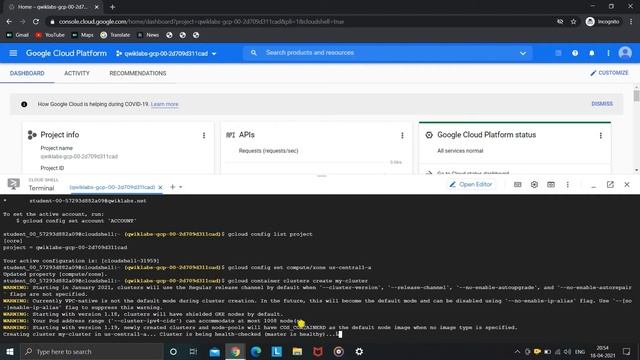Open the Cloud Shell more options menu
640x360 pixels.
pyautogui.click(x=567, y=184)
